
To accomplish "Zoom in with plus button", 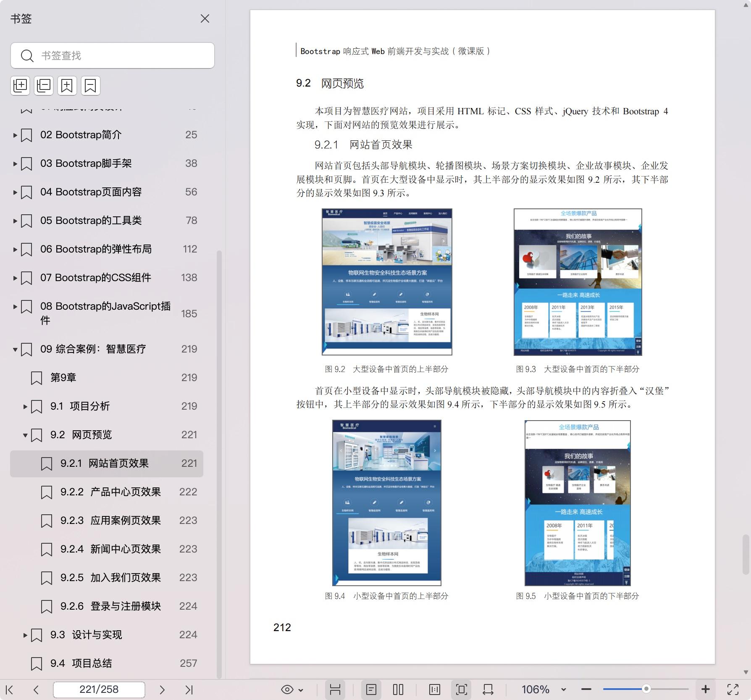I will click(x=706, y=689).
